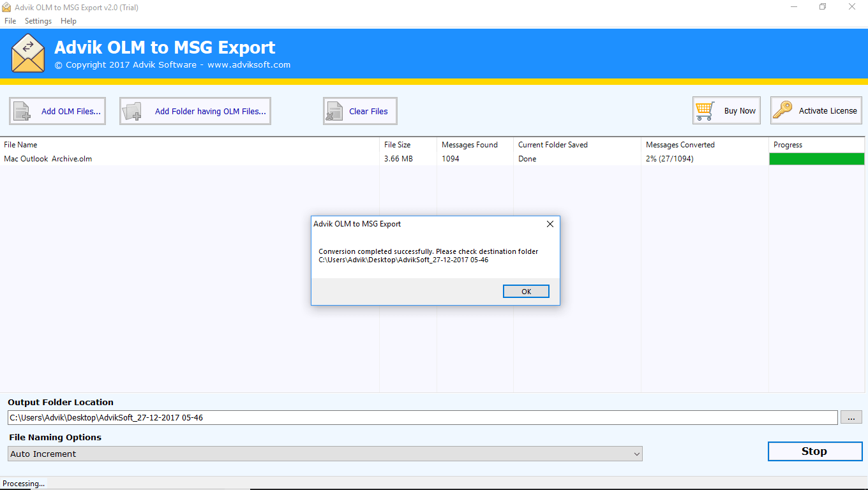868x490 pixels.
Task: Click the Add OLM Files... label
Action: tap(71, 111)
